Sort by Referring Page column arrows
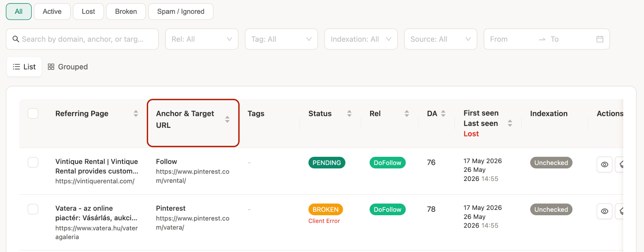 pyautogui.click(x=136, y=113)
